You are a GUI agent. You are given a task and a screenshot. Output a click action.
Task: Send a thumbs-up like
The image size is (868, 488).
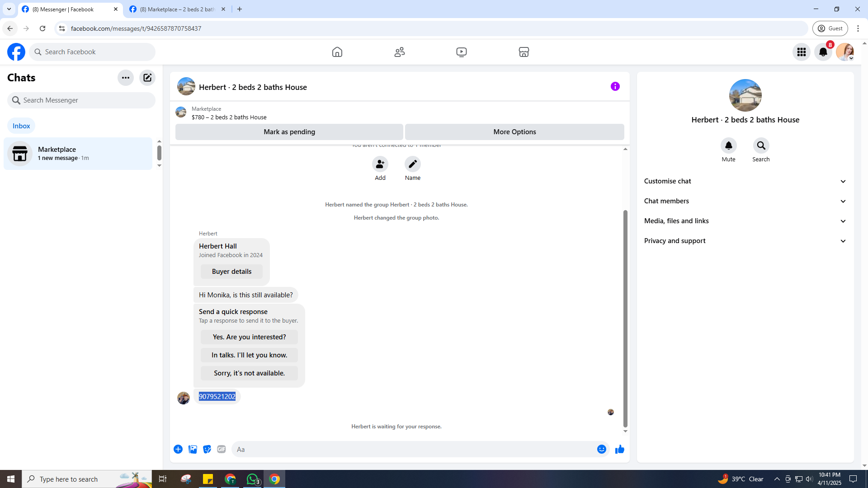coord(620,449)
